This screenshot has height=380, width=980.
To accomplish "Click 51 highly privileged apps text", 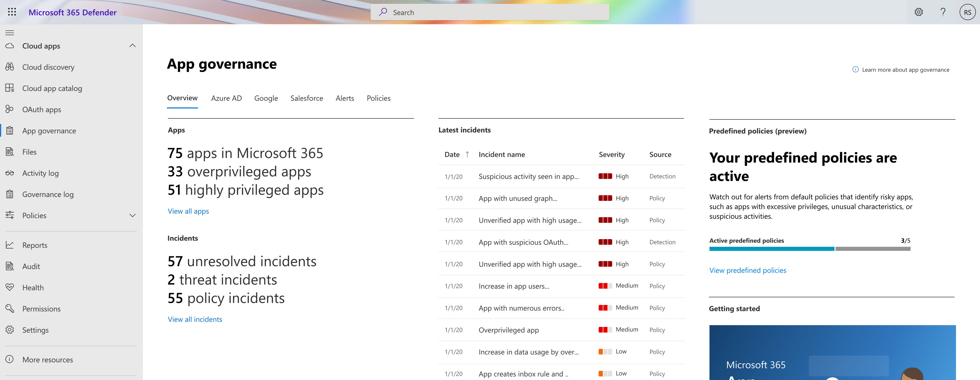I will point(245,190).
